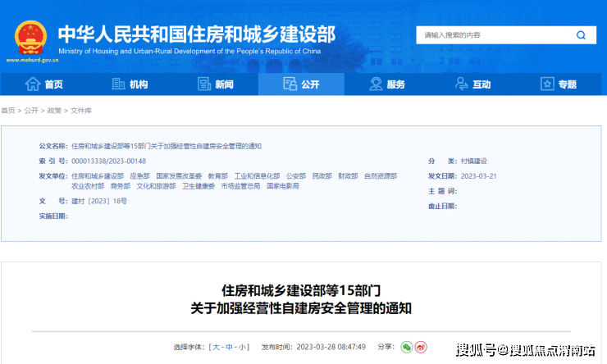Click the 公开 breadcrumb link
The image size is (607, 364).
[31, 110]
